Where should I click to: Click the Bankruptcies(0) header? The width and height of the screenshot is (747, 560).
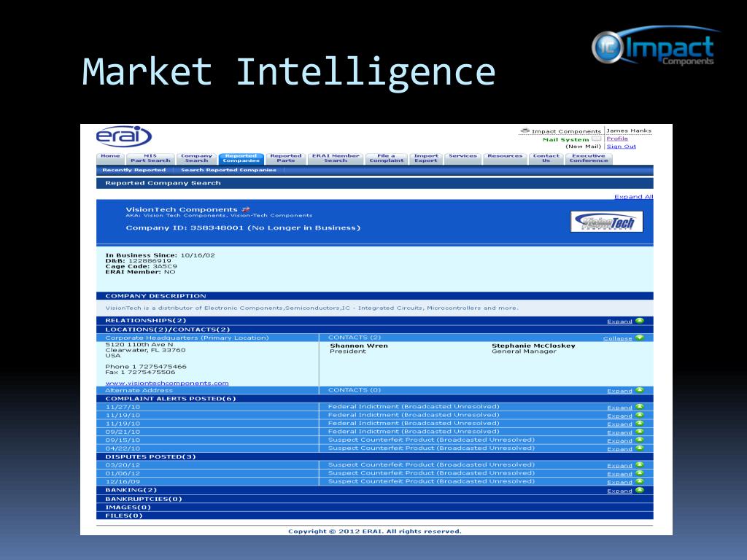pyautogui.click(x=374, y=499)
